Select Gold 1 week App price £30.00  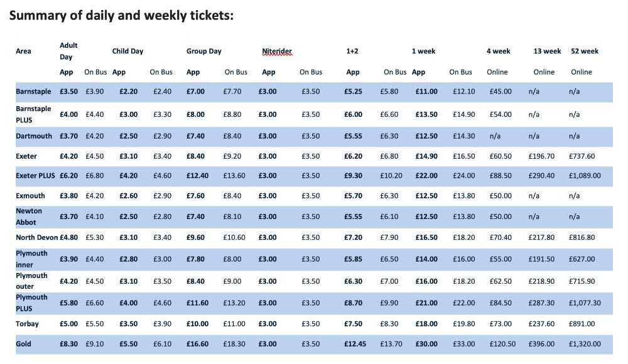click(x=426, y=344)
